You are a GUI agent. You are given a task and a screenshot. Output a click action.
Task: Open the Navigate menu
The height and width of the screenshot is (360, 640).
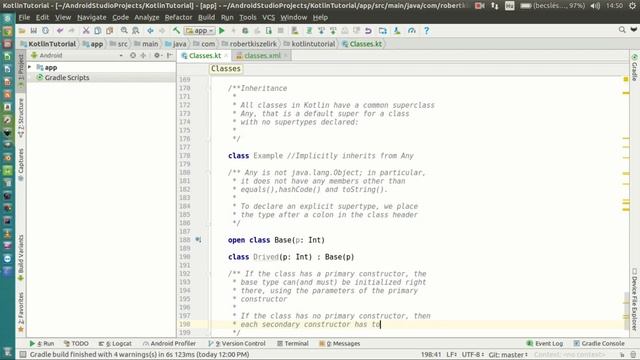(91, 18)
